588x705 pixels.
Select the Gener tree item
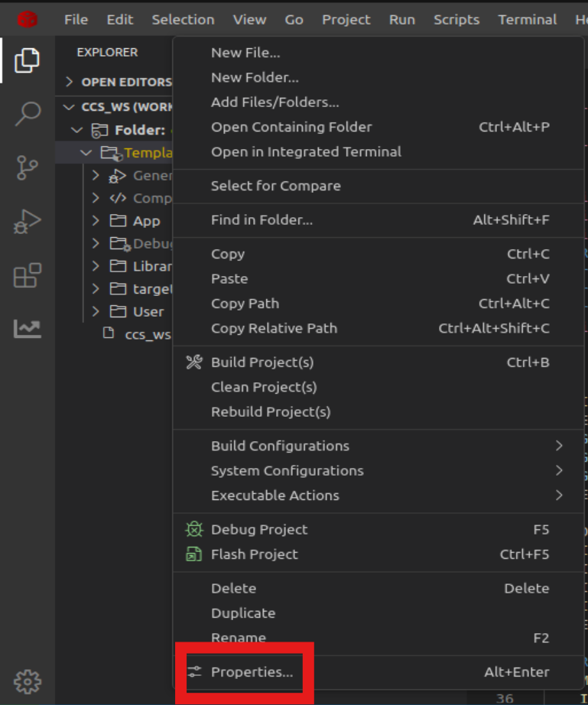point(114,175)
